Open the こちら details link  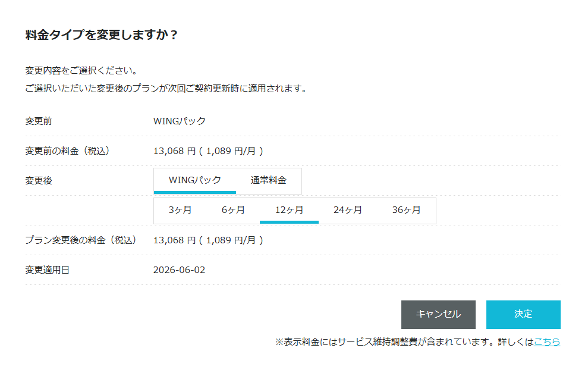coord(547,342)
